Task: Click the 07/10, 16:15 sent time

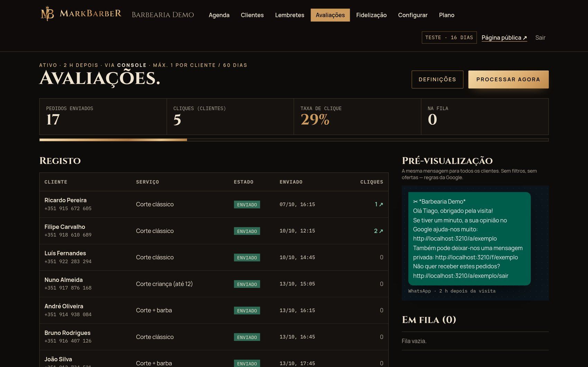Action: pyautogui.click(x=297, y=205)
